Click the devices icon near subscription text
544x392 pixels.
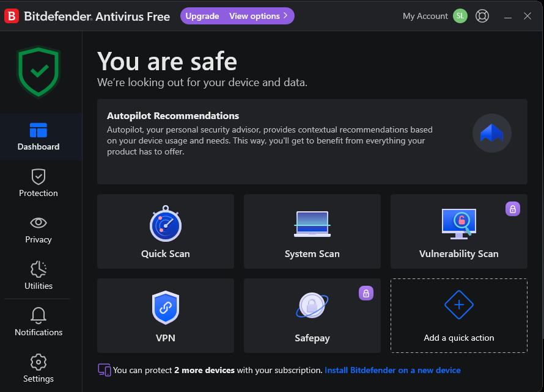(x=105, y=370)
